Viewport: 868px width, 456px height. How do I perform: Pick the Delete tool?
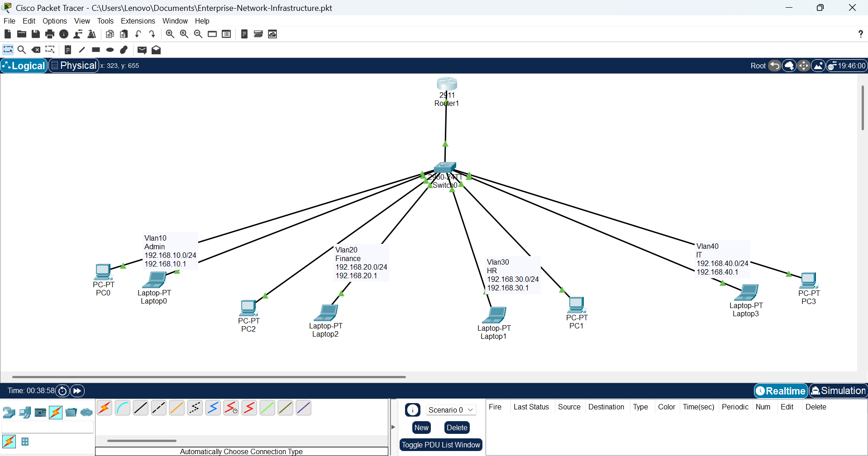[x=36, y=50]
